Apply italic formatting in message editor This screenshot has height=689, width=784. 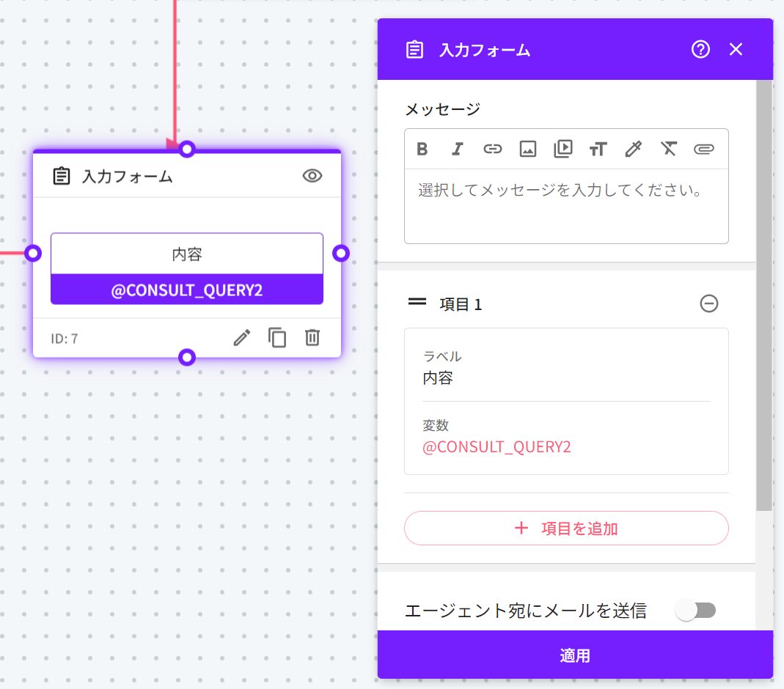(x=458, y=150)
